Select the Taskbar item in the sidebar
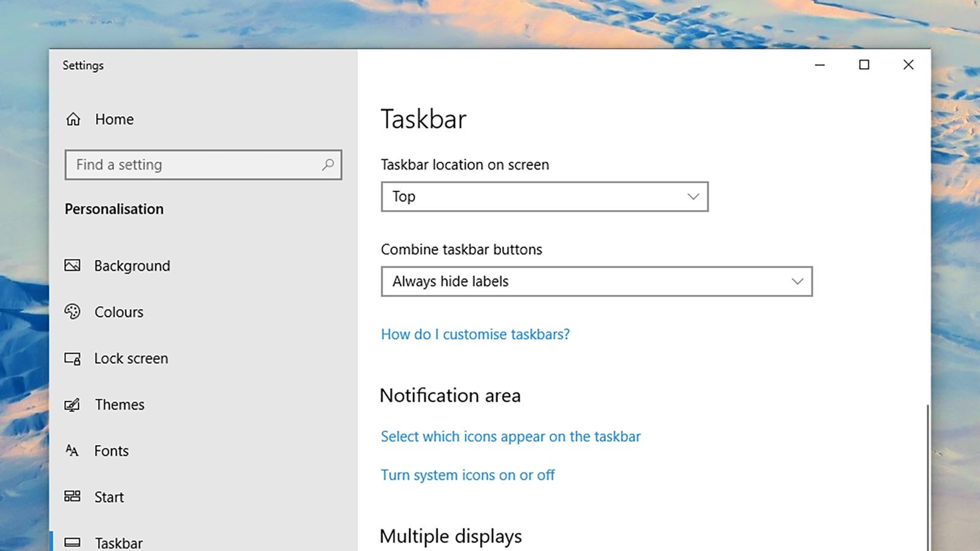This screenshot has height=551, width=980. (118, 542)
